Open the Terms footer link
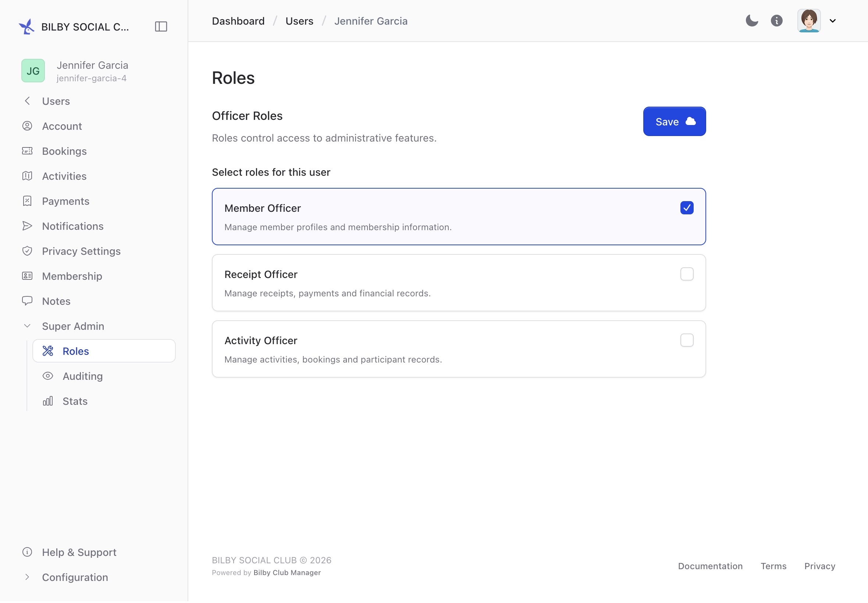This screenshot has height=603, width=868. coord(773,565)
